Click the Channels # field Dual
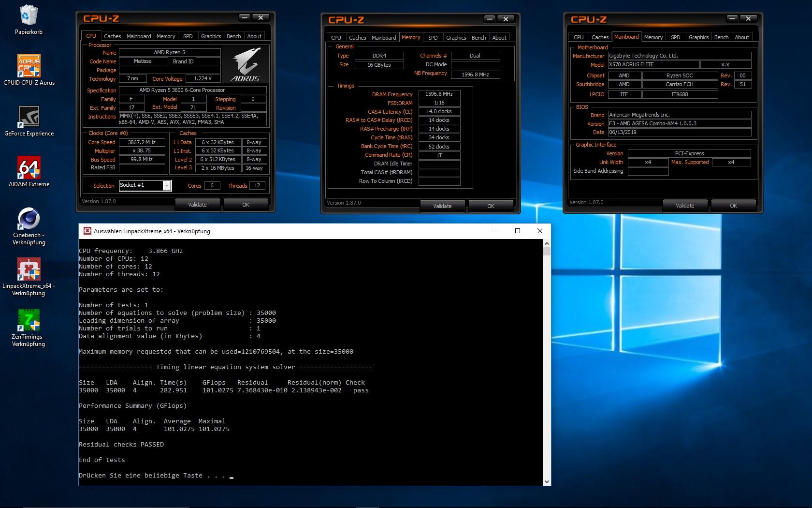 [475, 56]
